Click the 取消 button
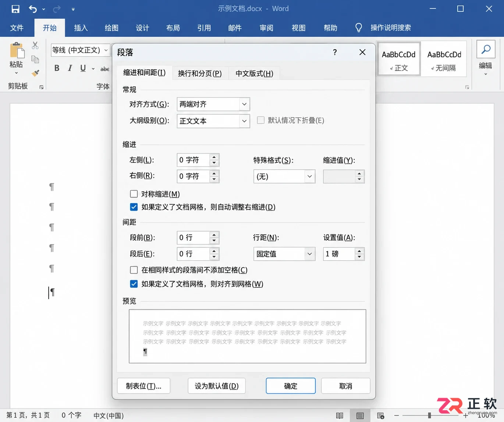The height and width of the screenshot is (422, 504). click(x=346, y=386)
